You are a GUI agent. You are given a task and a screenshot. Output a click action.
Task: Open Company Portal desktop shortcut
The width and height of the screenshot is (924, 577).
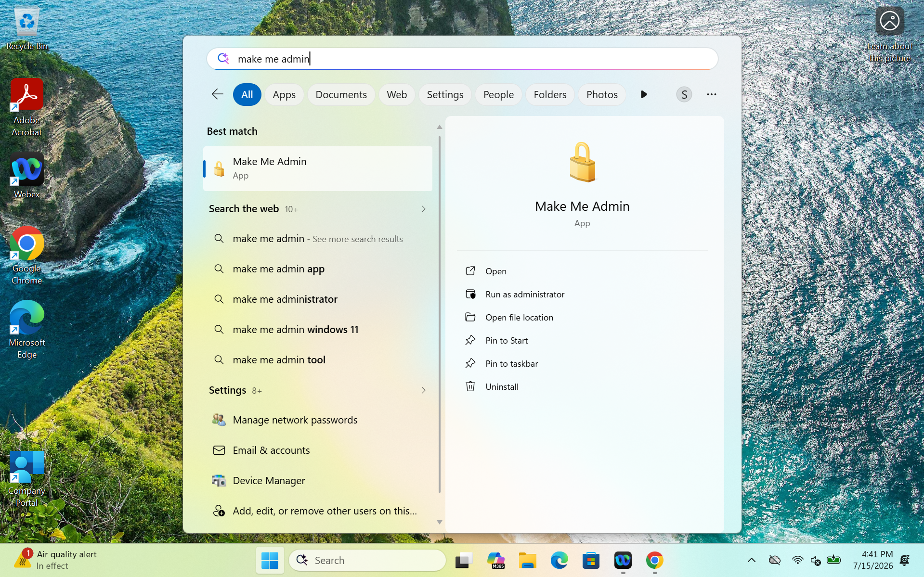coord(26,479)
